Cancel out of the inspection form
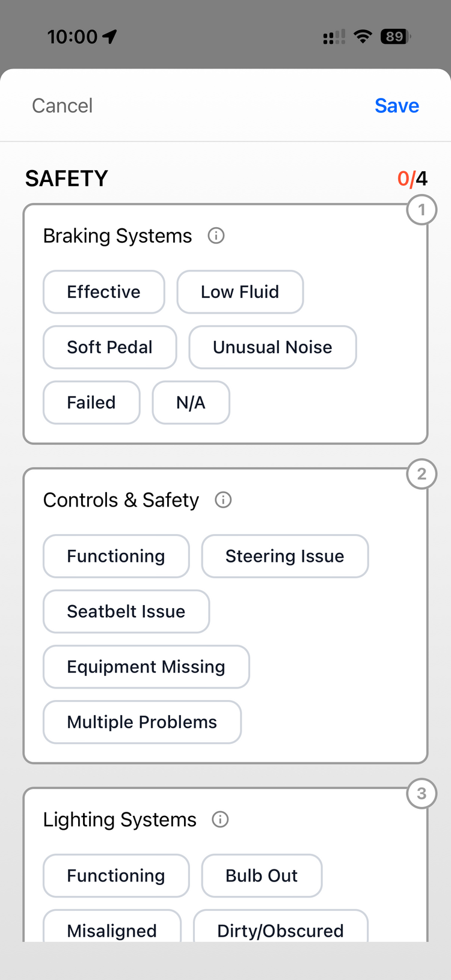 (62, 105)
